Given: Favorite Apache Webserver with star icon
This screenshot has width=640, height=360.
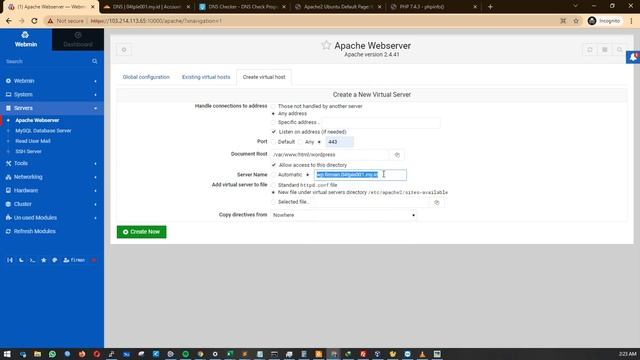Looking at the screenshot, I should (326, 45).
